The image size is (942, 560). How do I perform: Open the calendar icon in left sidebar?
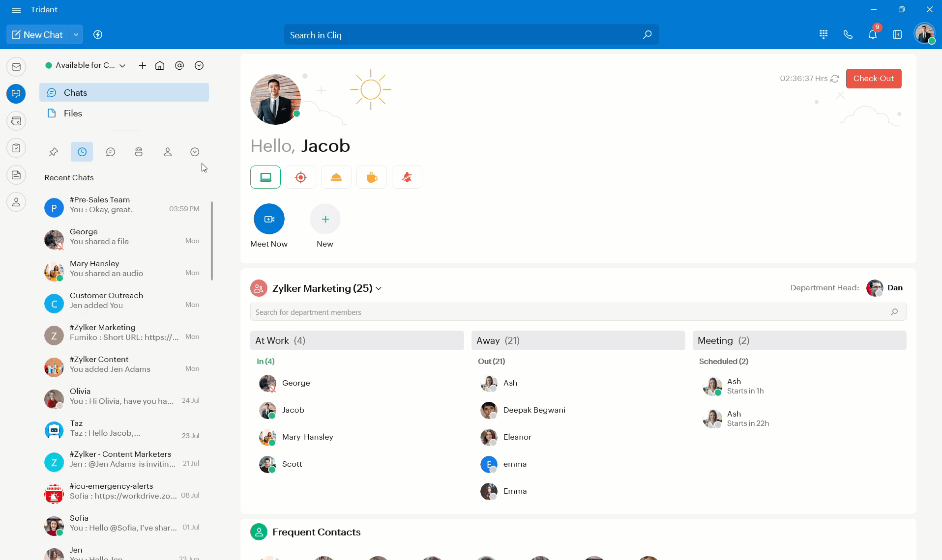16,121
